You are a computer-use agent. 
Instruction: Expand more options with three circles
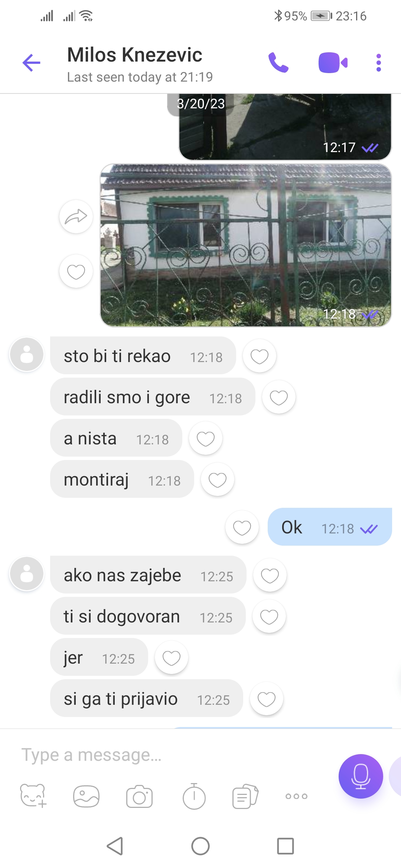point(296,796)
